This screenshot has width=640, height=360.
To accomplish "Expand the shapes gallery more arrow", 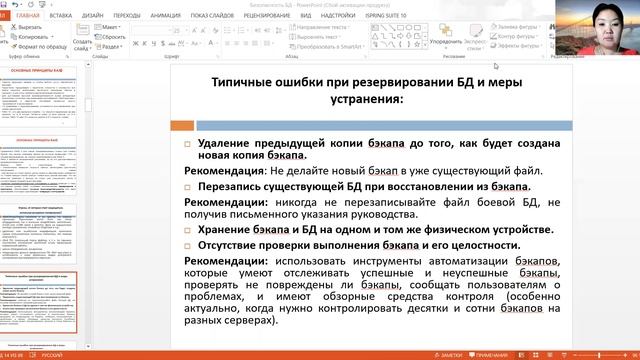I will (425, 45).
